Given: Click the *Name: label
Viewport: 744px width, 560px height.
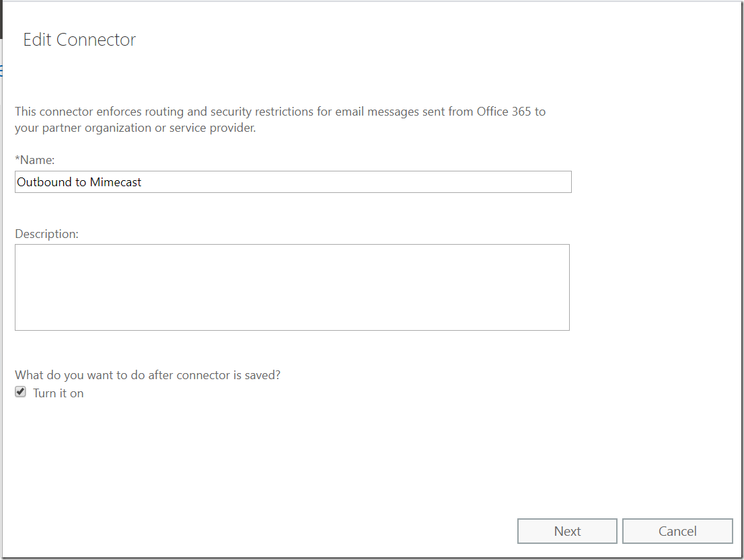Looking at the screenshot, I should coord(34,160).
